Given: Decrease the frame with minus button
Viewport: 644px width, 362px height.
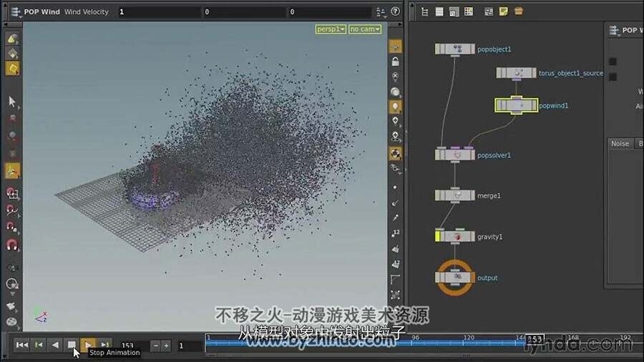Looking at the screenshot, I should coord(156,346).
